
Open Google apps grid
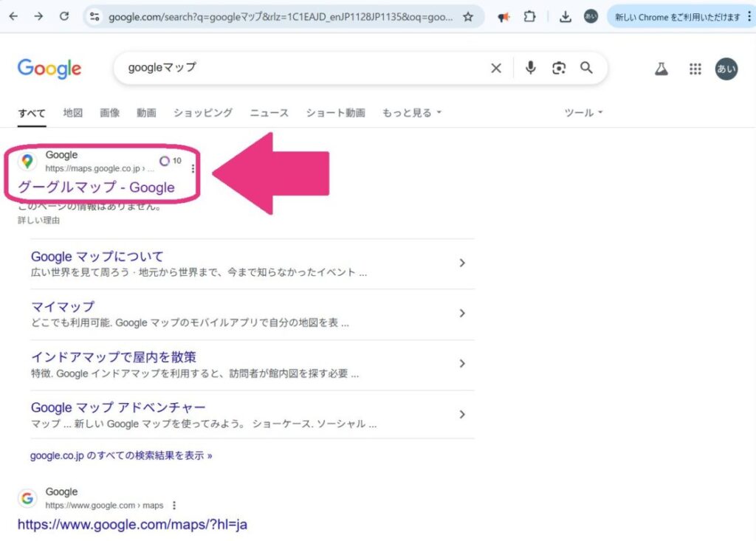pyautogui.click(x=695, y=69)
